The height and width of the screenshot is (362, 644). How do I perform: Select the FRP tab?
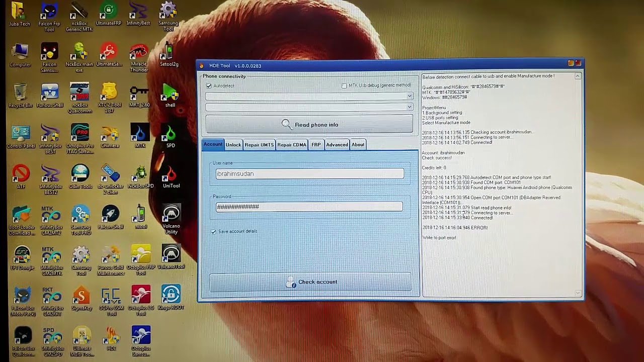click(316, 145)
